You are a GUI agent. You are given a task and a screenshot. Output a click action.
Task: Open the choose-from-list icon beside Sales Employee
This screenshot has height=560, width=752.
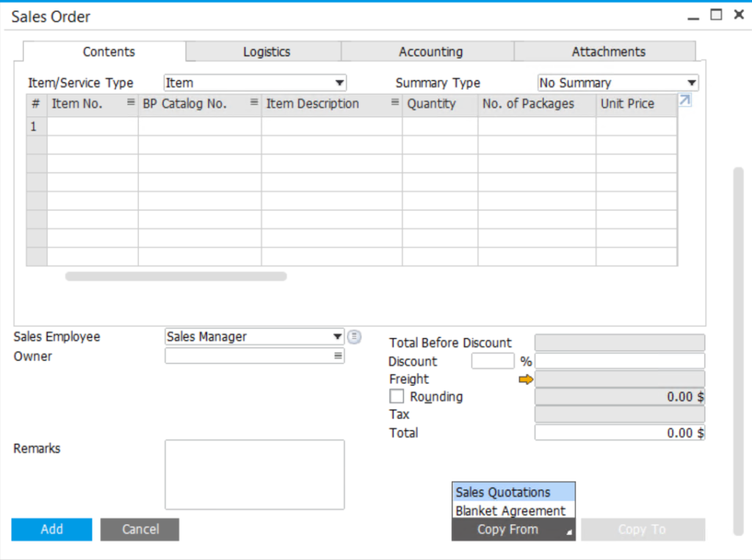[x=354, y=336]
